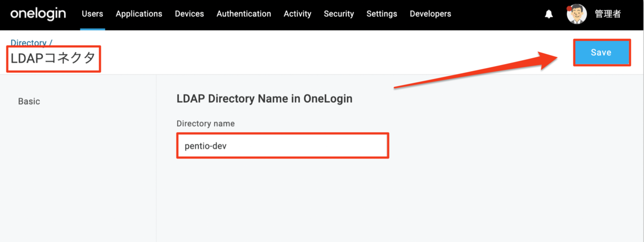644x242 pixels.
Task: Click the administrator avatar picture
Action: 577,15
